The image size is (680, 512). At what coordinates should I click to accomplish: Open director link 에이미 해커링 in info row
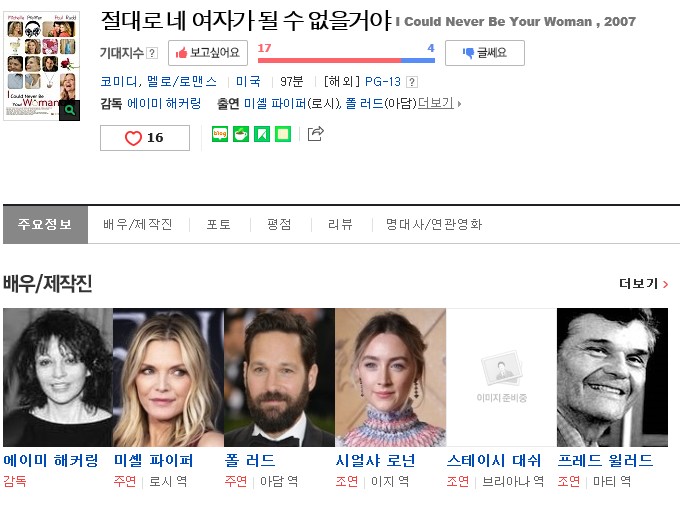(x=164, y=104)
